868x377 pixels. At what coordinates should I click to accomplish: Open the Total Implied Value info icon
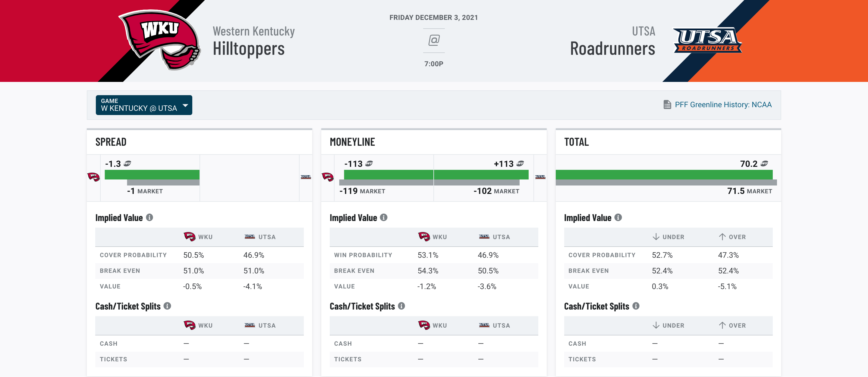point(618,217)
